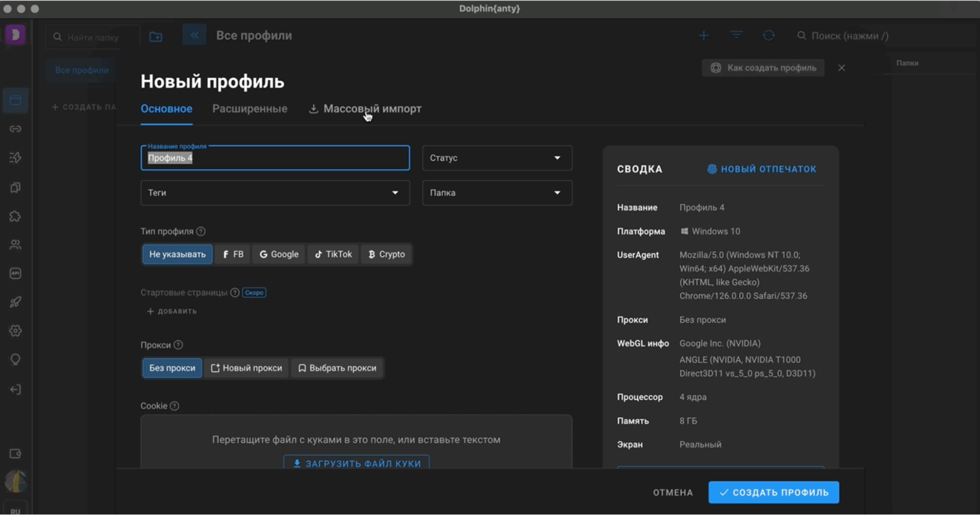
Task: Open the 'Теги' dropdown
Action: pyautogui.click(x=275, y=193)
